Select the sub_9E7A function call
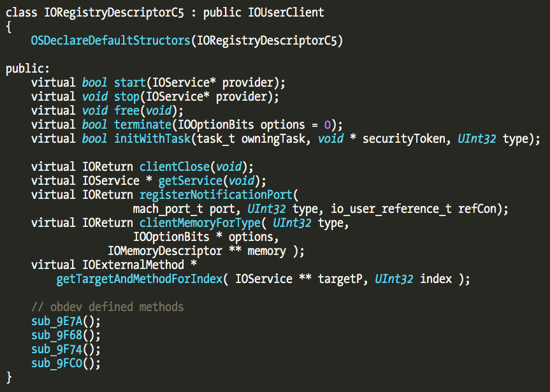The height and width of the screenshot is (392, 550). [56, 321]
